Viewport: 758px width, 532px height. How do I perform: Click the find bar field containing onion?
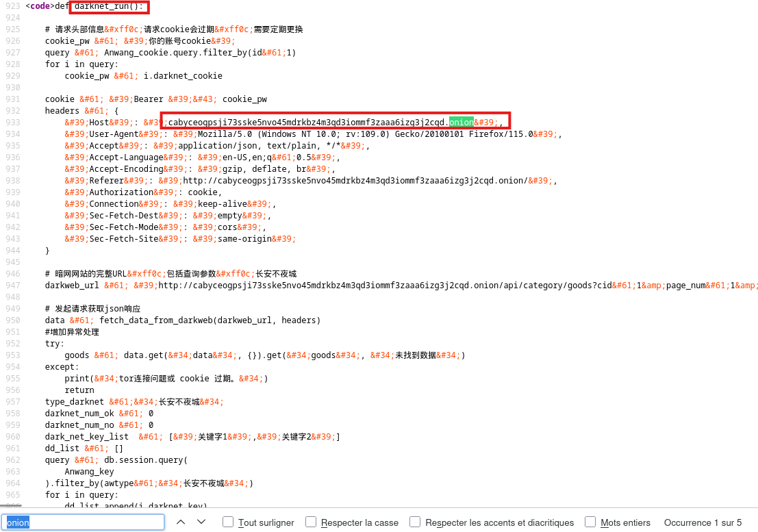[x=82, y=522]
